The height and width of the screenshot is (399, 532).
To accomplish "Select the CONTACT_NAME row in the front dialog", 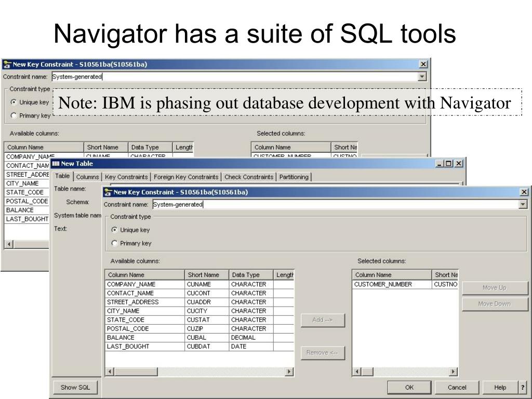I will pyautogui.click(x=199, y=293).
